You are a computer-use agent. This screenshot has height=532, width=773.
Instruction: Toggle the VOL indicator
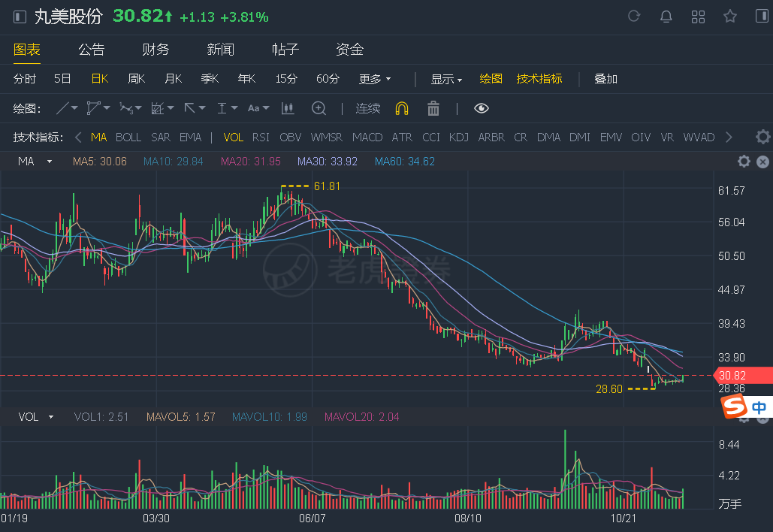[233, 137]
